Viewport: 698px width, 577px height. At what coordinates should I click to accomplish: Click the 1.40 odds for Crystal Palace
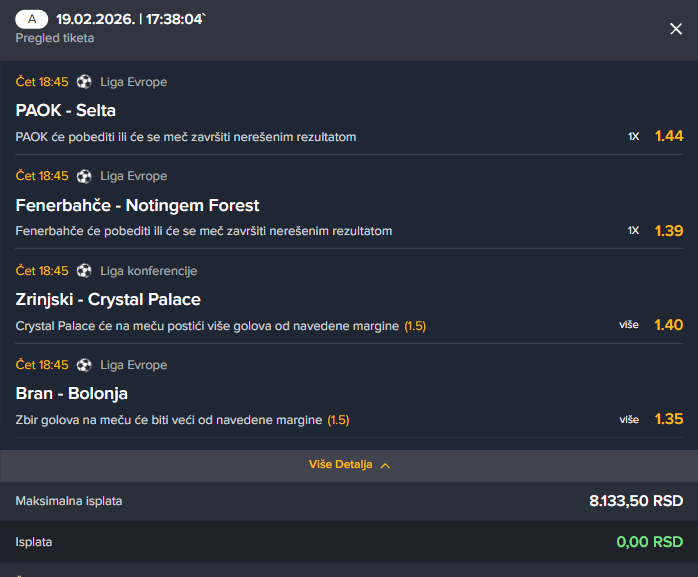668,325
